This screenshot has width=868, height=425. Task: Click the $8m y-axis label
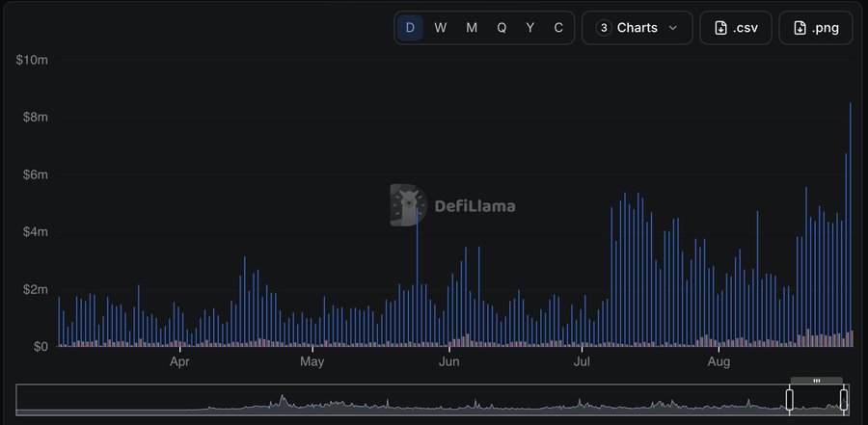point(36,118)
